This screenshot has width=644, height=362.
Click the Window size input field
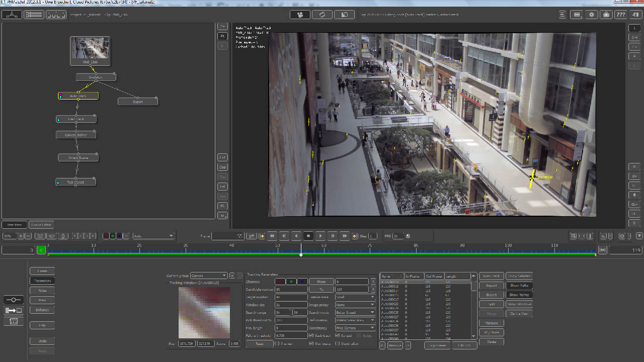291,305
